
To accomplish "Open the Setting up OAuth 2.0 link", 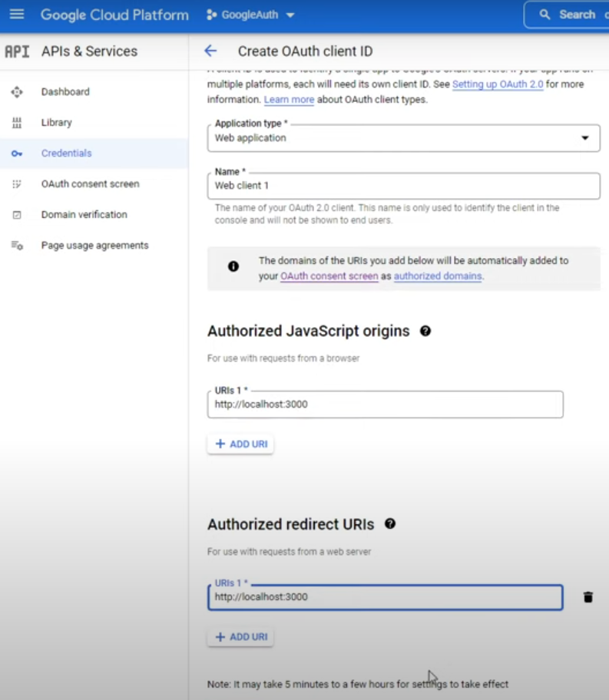I will coord(498,84).
